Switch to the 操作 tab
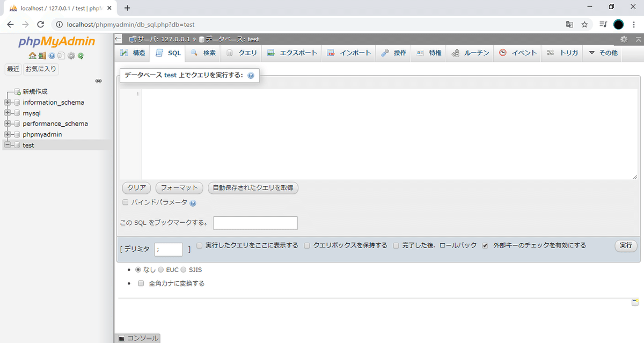The height and width of the screenshot is (343, 644). pyautogui.click(x=393, y=53)
